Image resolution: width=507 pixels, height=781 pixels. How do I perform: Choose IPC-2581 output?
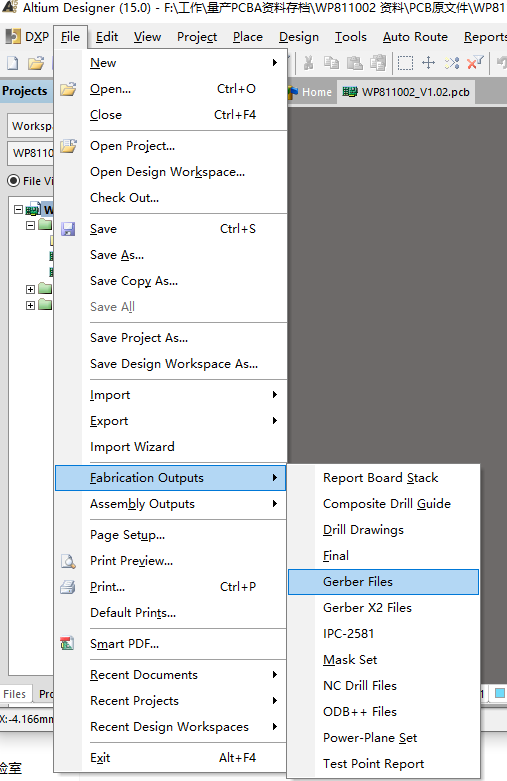tap(383, 634)
